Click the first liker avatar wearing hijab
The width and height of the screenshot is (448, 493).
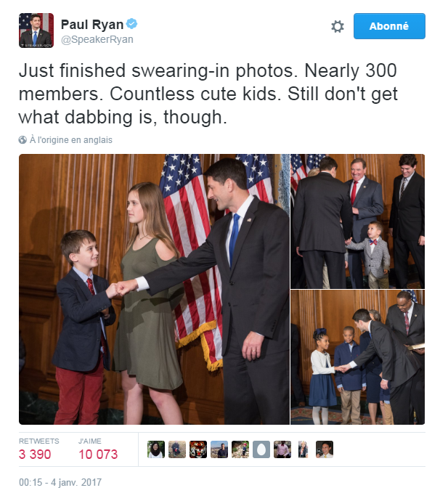coord(156,449)
